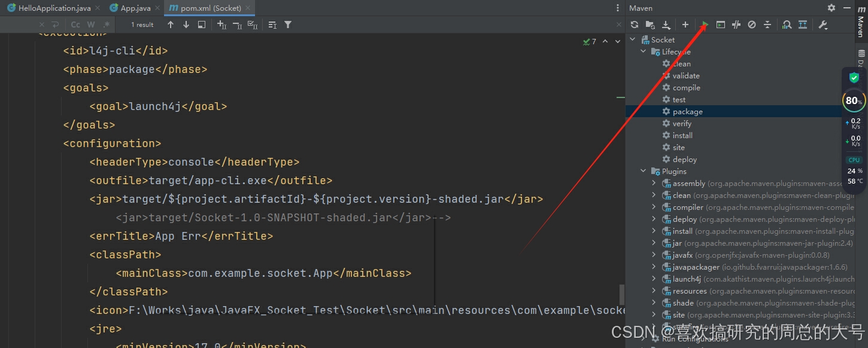Screen dimensions: 868x348
Task: Unselect occurrence in search bar
Action: tap(237, 25)
